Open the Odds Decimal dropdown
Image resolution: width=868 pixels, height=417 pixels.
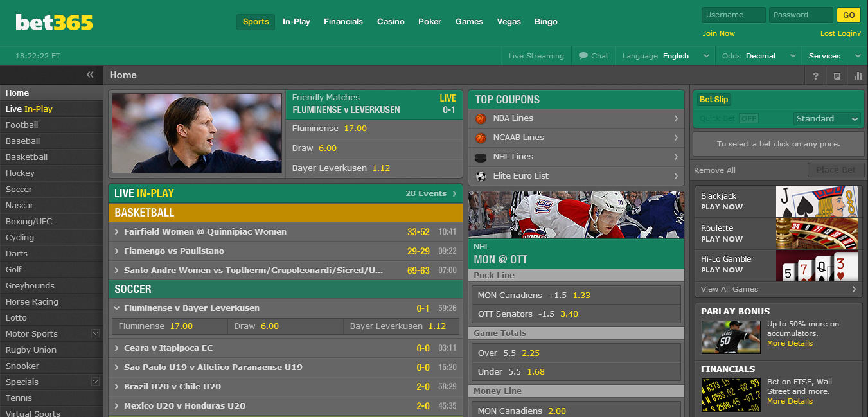pos(759,56)
